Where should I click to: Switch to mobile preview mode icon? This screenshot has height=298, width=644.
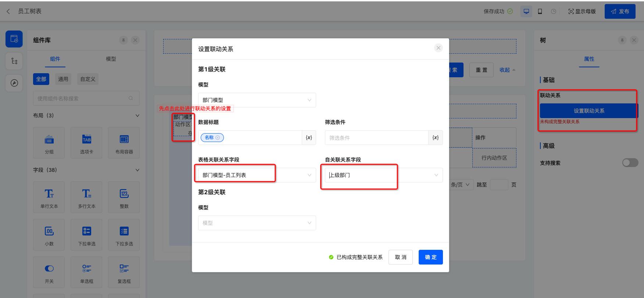coord(540,11)
